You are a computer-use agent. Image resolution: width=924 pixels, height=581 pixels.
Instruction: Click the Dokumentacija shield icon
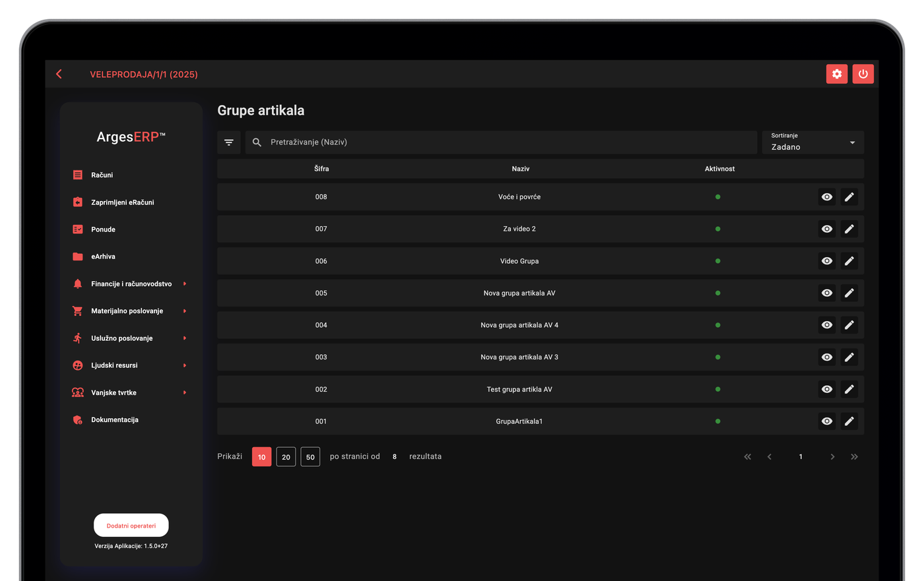click(x=78, y=419)
